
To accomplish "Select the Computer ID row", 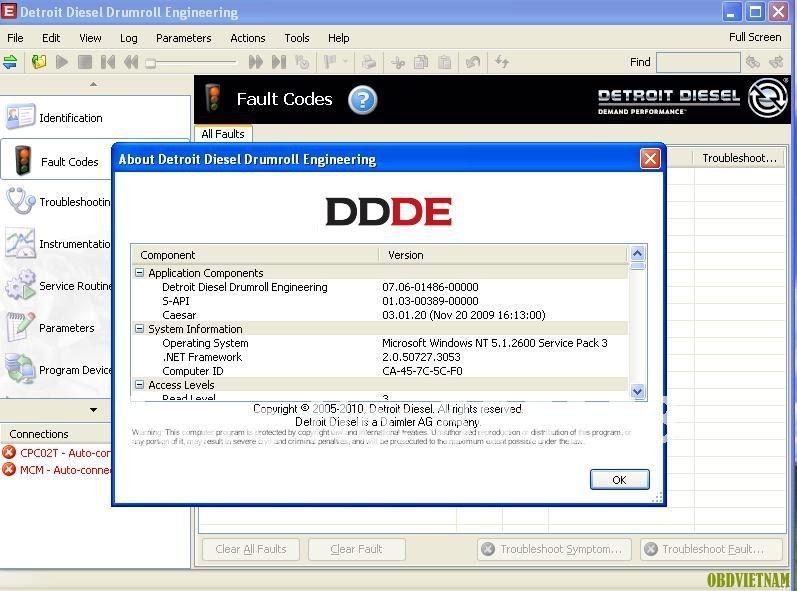I will (x=380, y=371).
